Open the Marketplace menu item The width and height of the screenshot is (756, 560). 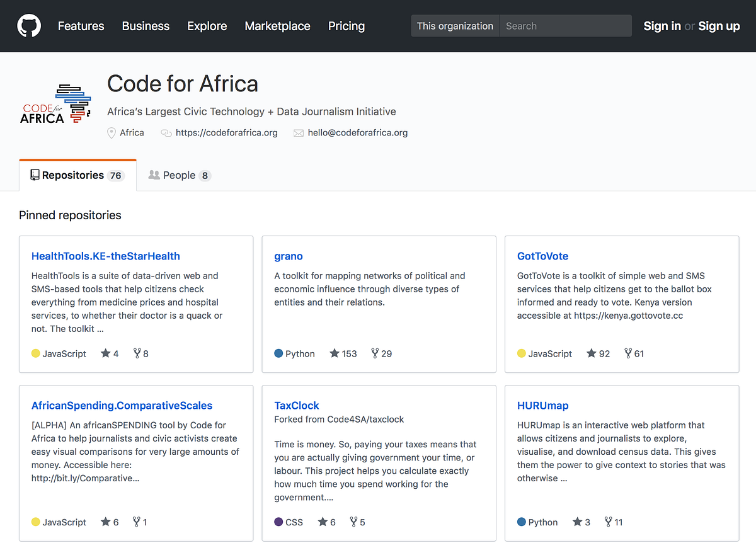[277, 26]
